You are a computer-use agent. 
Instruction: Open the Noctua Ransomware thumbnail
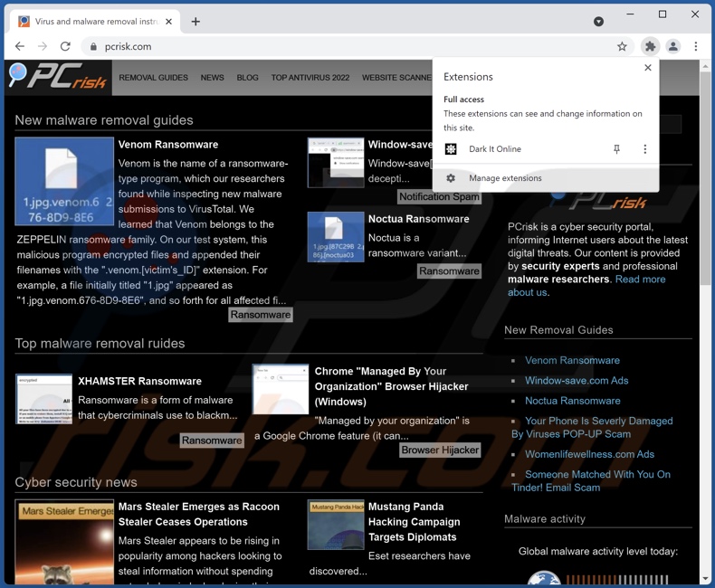coord(336,237)
